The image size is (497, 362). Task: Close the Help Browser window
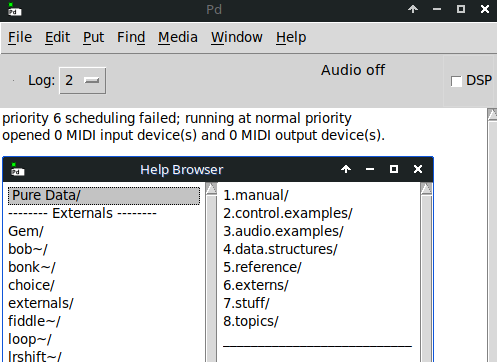pyautogui.click(x=418, y=169)
